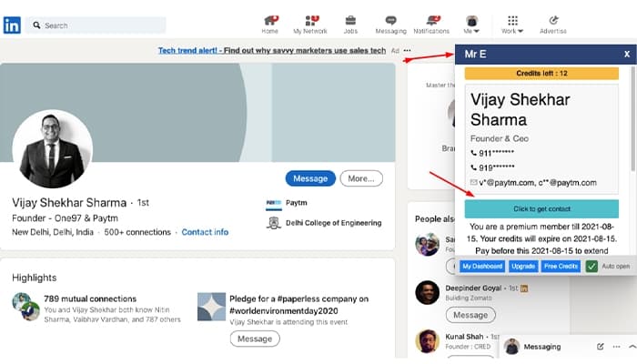Toggle the Auto open checkbox
The height and width of the screenshot is (364, 637).
point(591,267)
